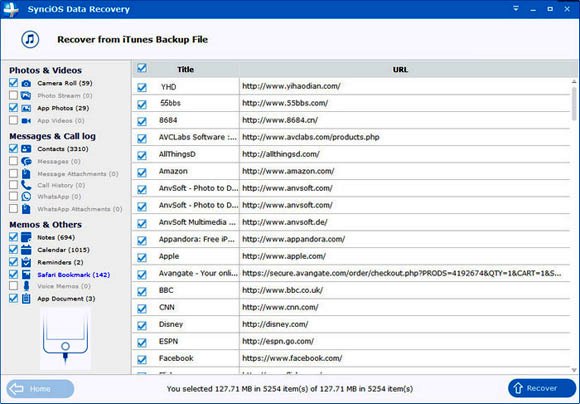Open the App Photos (29) category
The image size is (580, 404).
(63, 108)
